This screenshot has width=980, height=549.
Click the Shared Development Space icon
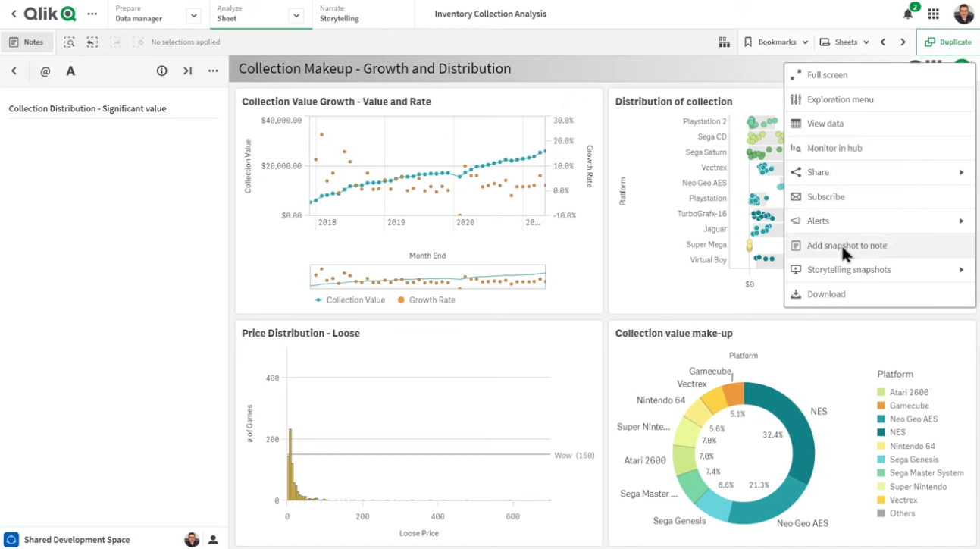[11, 539]
